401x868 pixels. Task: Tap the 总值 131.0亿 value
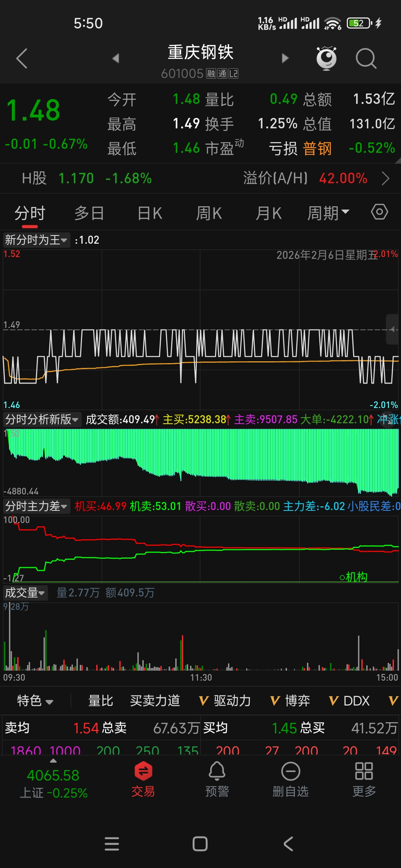point(372,124)
